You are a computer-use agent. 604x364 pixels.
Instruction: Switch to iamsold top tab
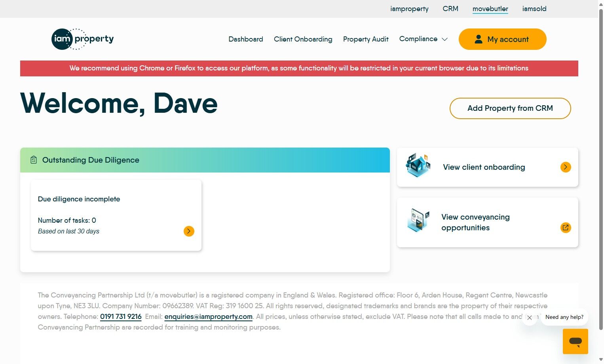(x=534, y=9)
